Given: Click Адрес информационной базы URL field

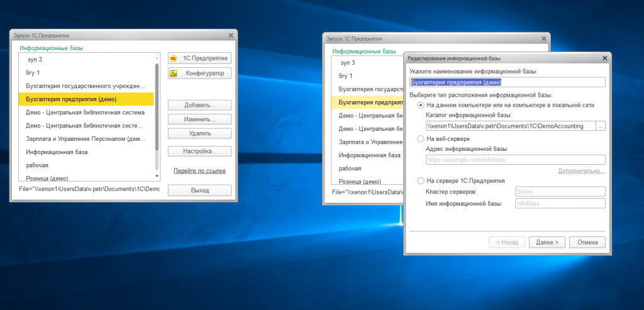Looking at the screenshot, I should coord(516,160).
